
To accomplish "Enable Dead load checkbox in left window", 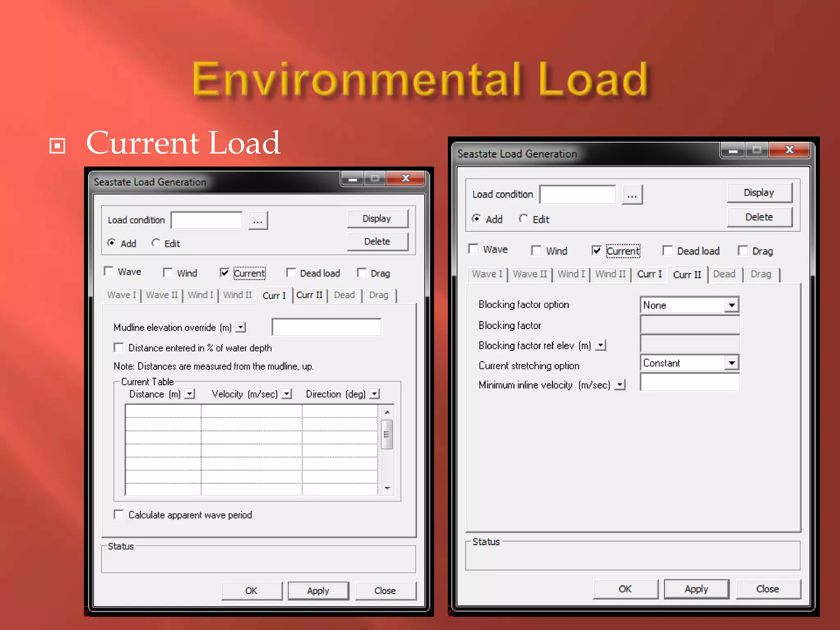I will (291, 273).
